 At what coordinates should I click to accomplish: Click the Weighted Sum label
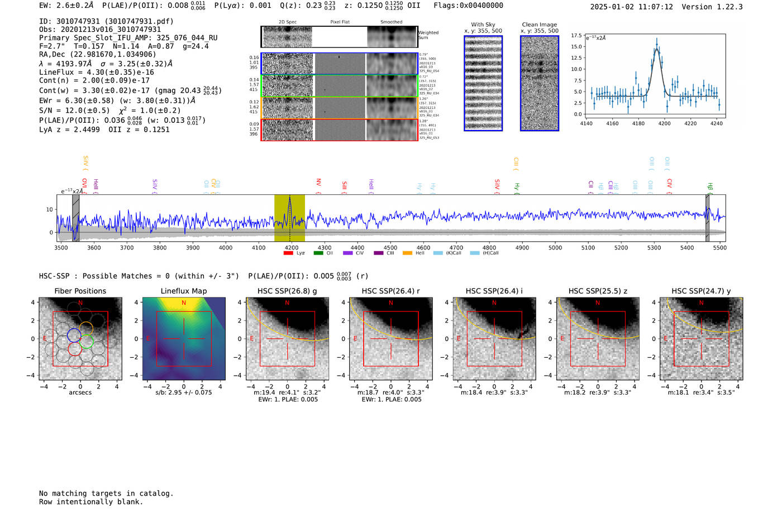coord(428,35)
